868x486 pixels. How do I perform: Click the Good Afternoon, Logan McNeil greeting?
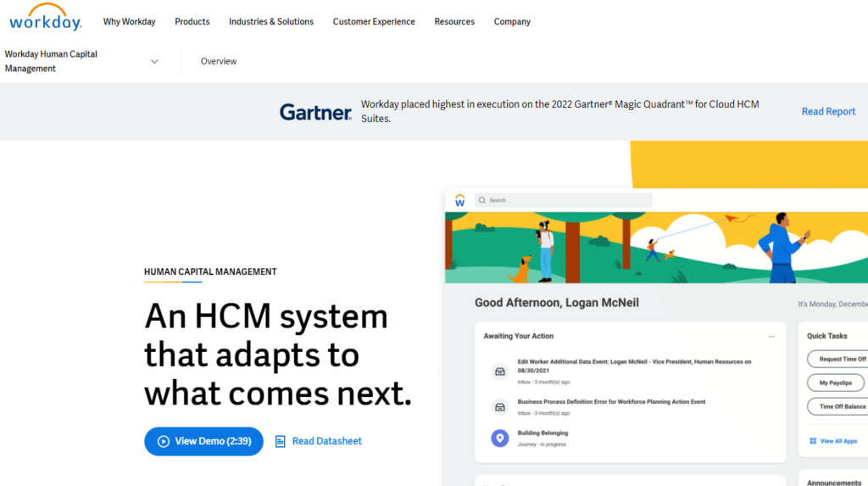(556, 303)
